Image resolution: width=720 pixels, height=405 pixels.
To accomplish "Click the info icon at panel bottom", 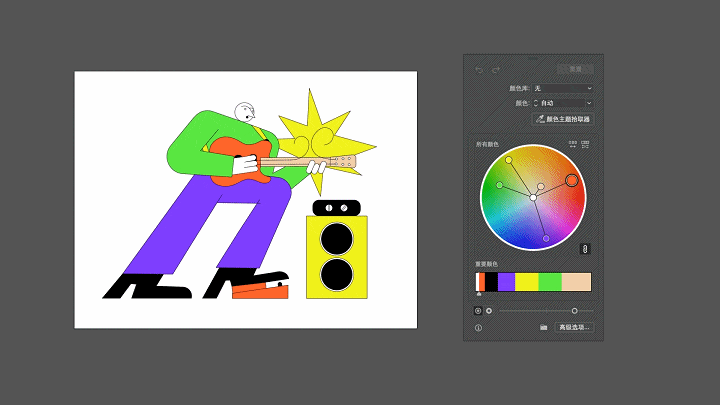I will [478, 327].
